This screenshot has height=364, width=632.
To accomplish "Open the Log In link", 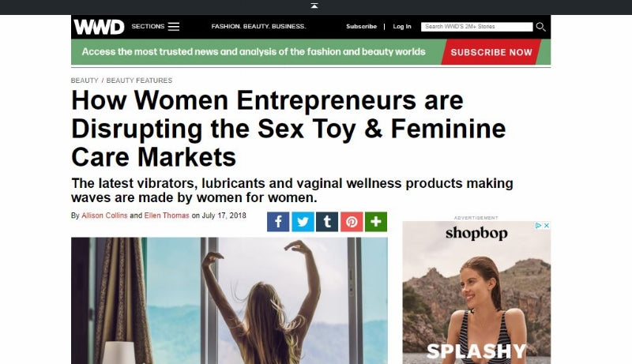I will (402, 27).
